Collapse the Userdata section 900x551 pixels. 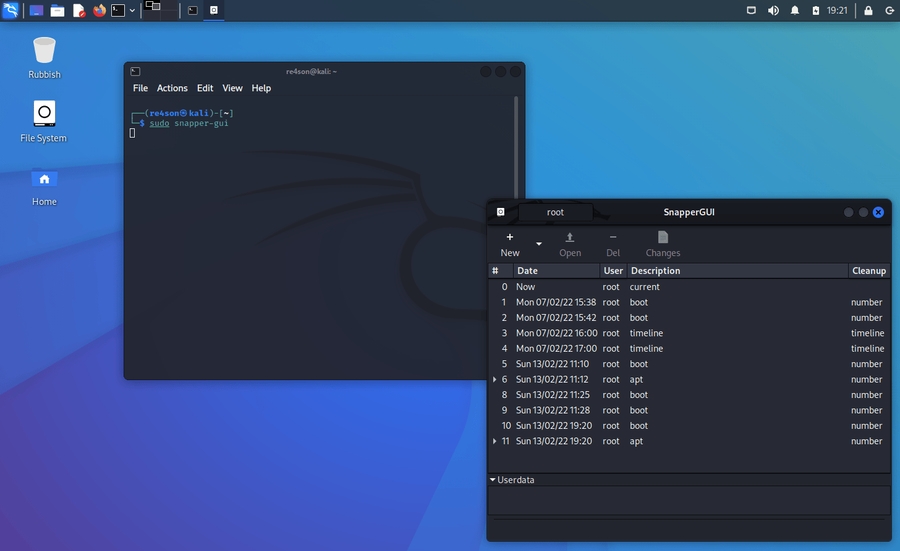[493, 480]
